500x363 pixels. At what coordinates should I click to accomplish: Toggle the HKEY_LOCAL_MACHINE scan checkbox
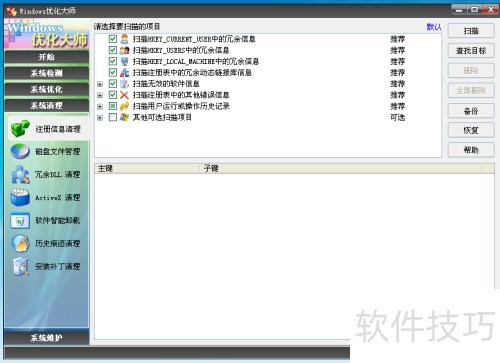(113, 61)
